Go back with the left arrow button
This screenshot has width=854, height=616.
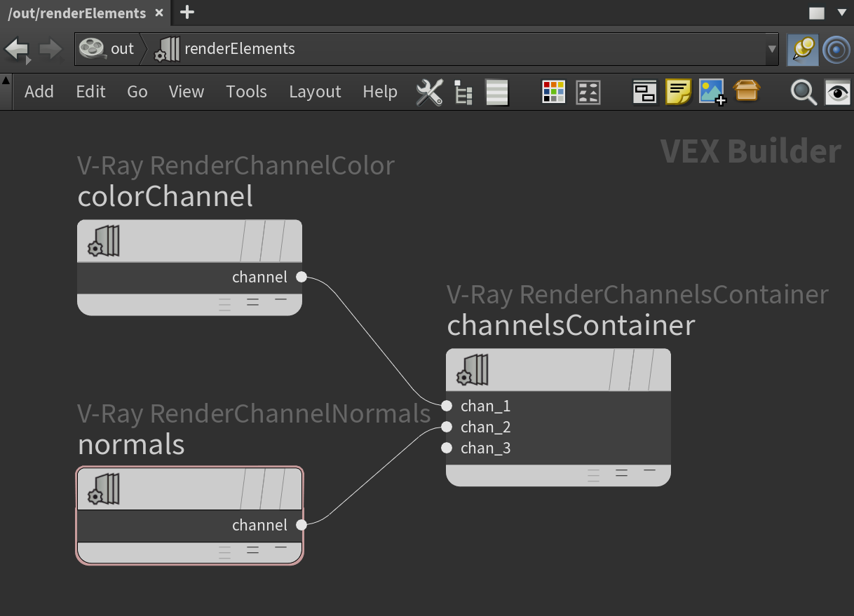[x=18, y=49]
